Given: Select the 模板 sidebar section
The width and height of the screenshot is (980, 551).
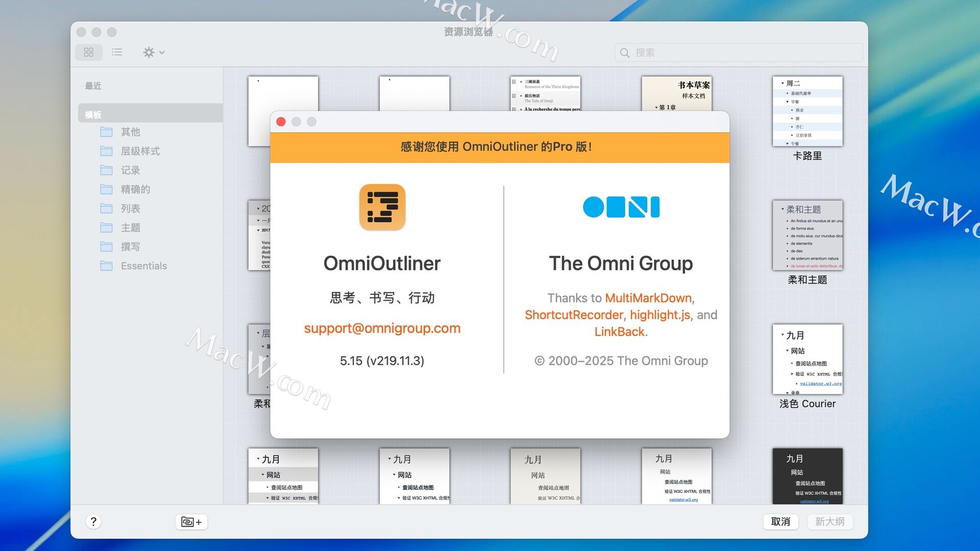Looking at the screenshot, I should pyautogui.click(x=93, y=114).
